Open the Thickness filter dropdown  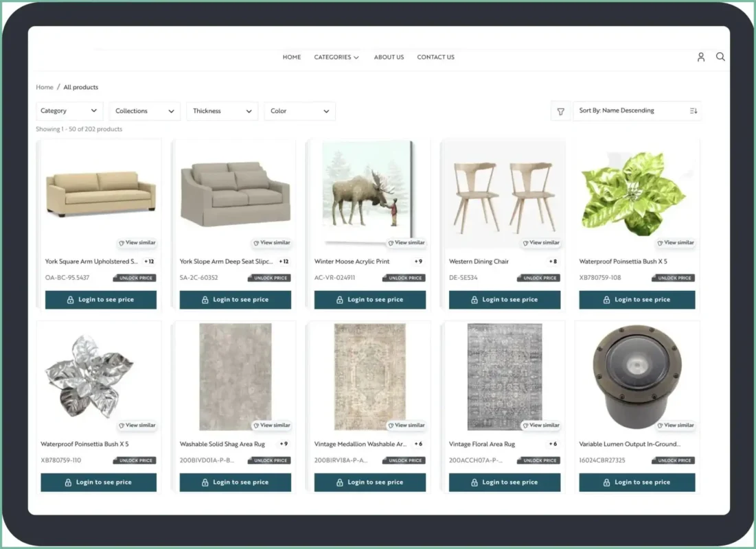(222, 110)
